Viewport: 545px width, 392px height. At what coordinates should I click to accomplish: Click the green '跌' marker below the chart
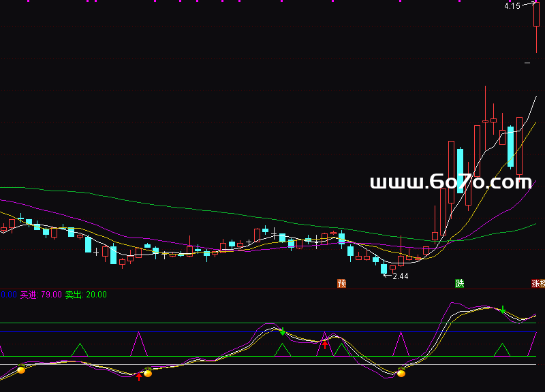pos(460,283)
